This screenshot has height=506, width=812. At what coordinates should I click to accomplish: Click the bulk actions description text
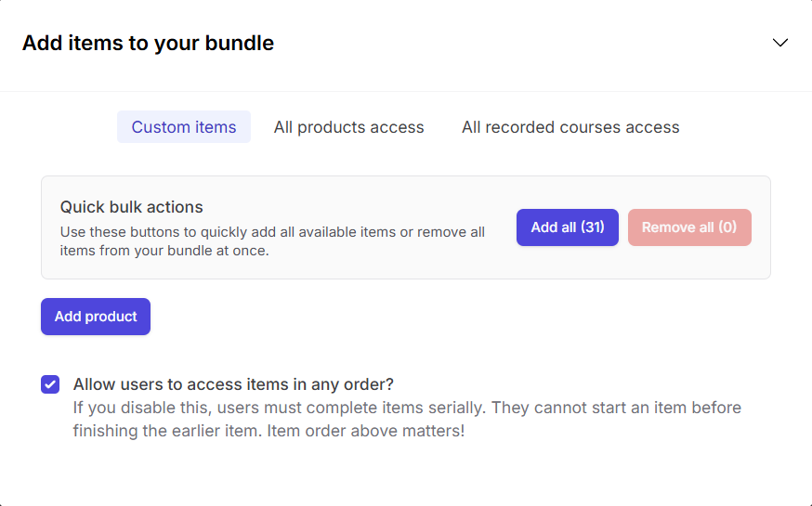(x=272, y=241)
